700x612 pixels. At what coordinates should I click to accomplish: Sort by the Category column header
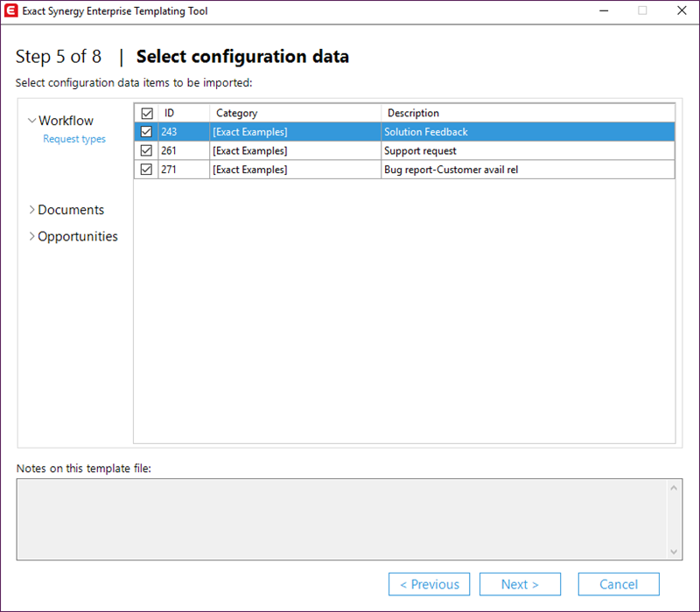tap(295, 113)
